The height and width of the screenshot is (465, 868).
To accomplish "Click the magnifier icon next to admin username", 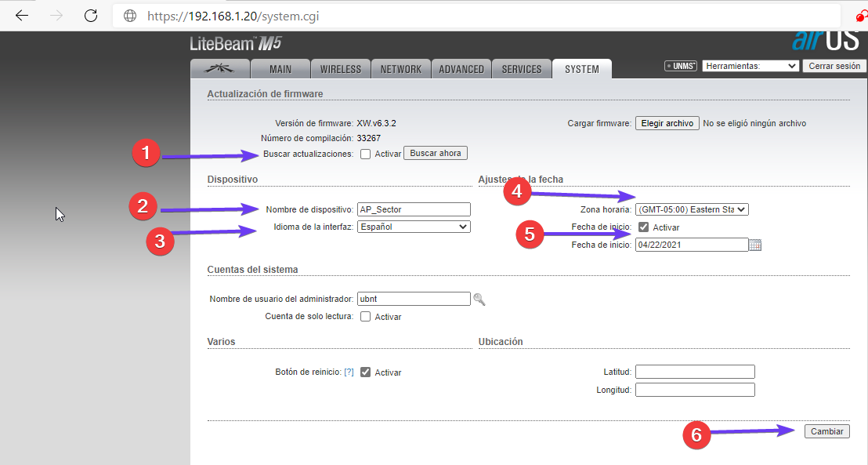I will pos(479,299).
